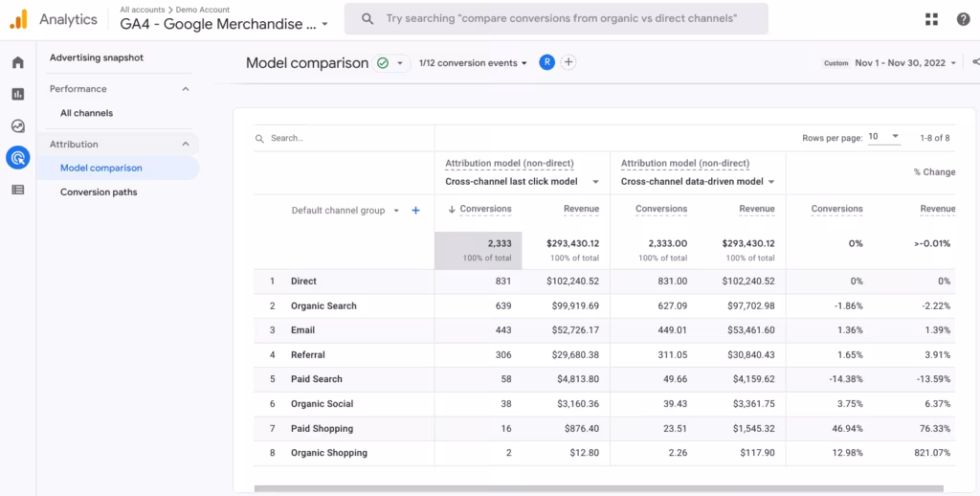980x496 pixels.
Task: Collapse the Performance section
Action: 186,89
